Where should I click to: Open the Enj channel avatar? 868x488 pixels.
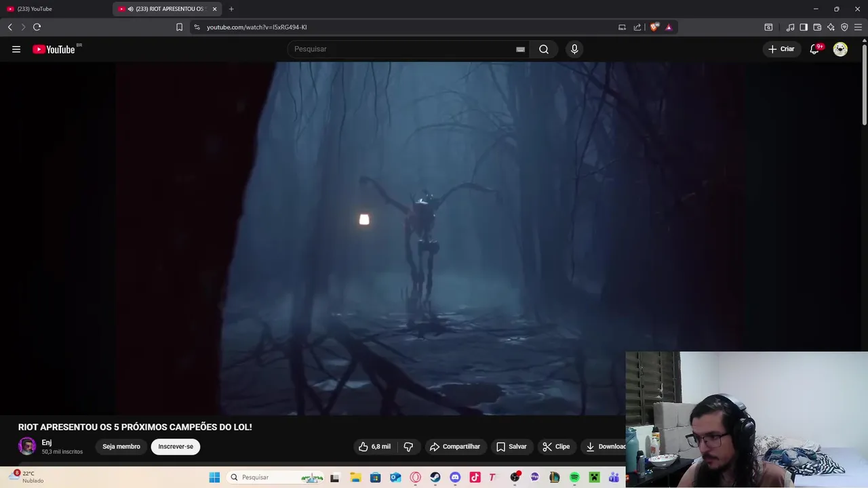27,446
